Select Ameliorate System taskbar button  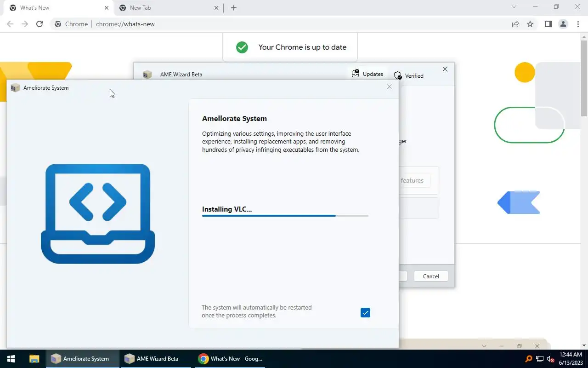[83, 359]
